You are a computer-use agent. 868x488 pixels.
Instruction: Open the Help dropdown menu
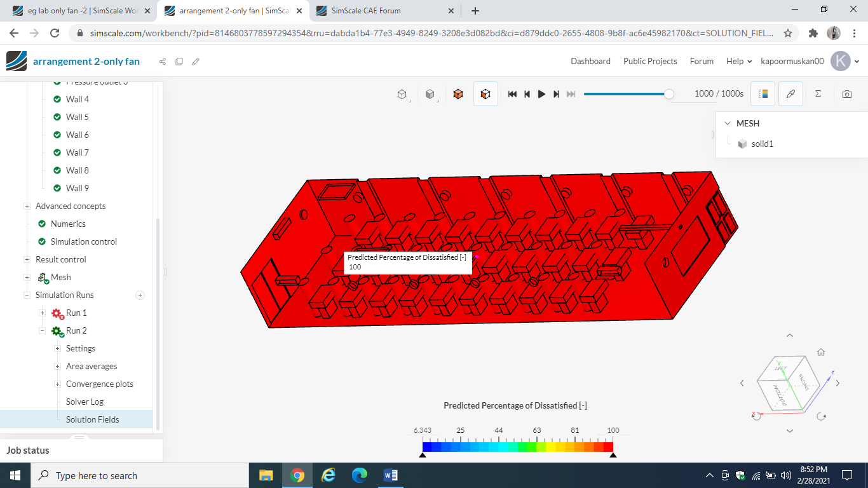click(x=739, y=61)
